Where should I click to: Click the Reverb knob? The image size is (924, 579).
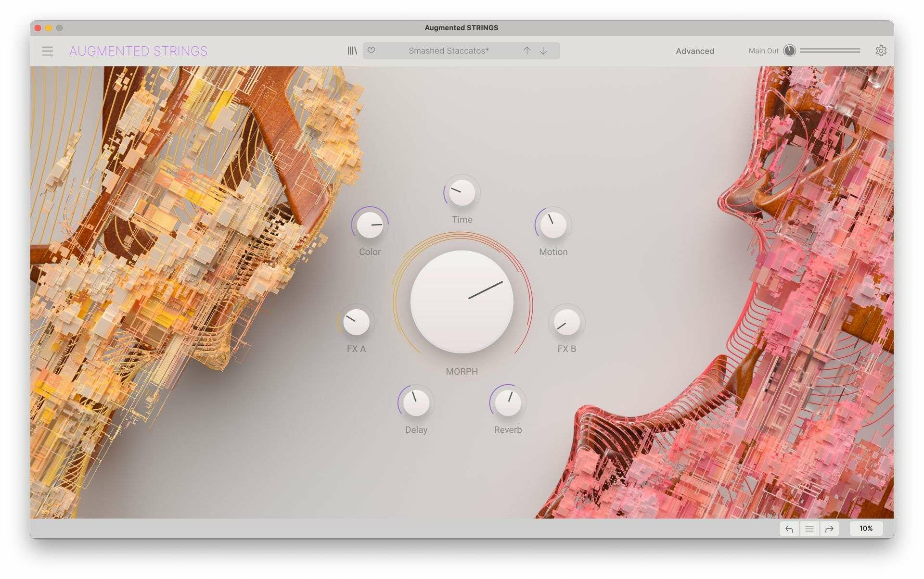(508, 403)
